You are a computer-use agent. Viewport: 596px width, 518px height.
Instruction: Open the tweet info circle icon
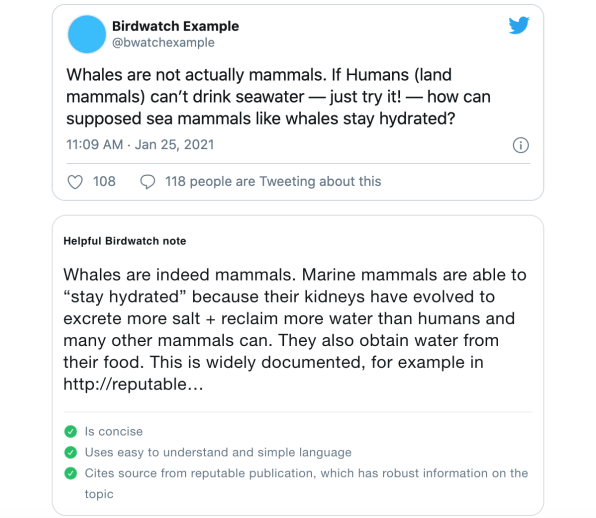[520, 145]
